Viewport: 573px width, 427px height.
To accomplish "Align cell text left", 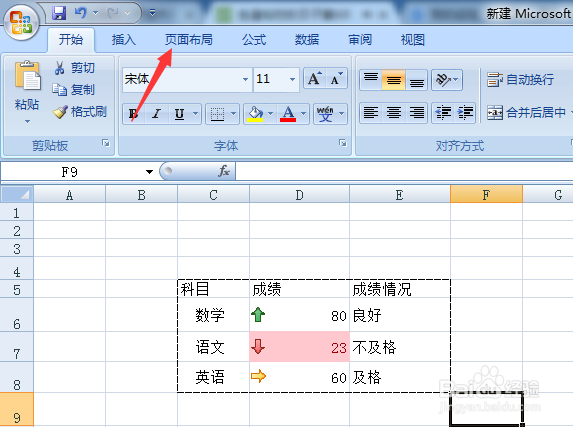I will [371, 113].
